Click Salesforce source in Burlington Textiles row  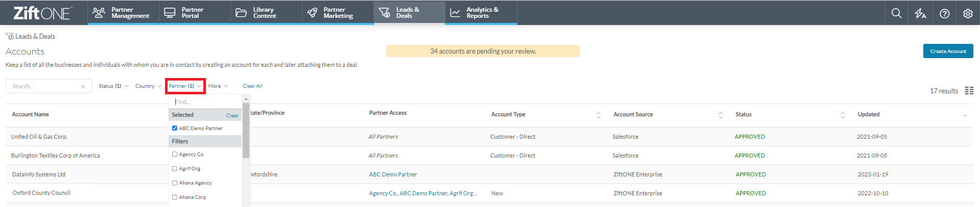click(x=625, y=156)
